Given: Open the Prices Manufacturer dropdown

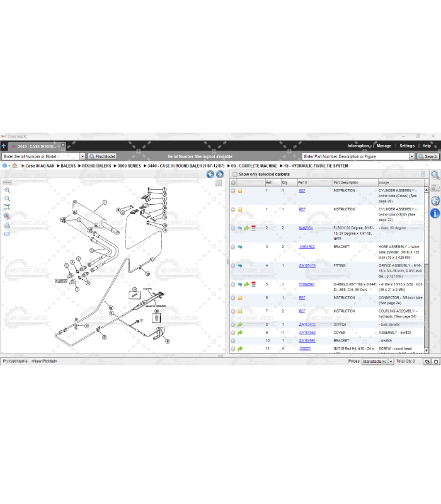Looking at the screenshot, I should (x=390, y=362).
